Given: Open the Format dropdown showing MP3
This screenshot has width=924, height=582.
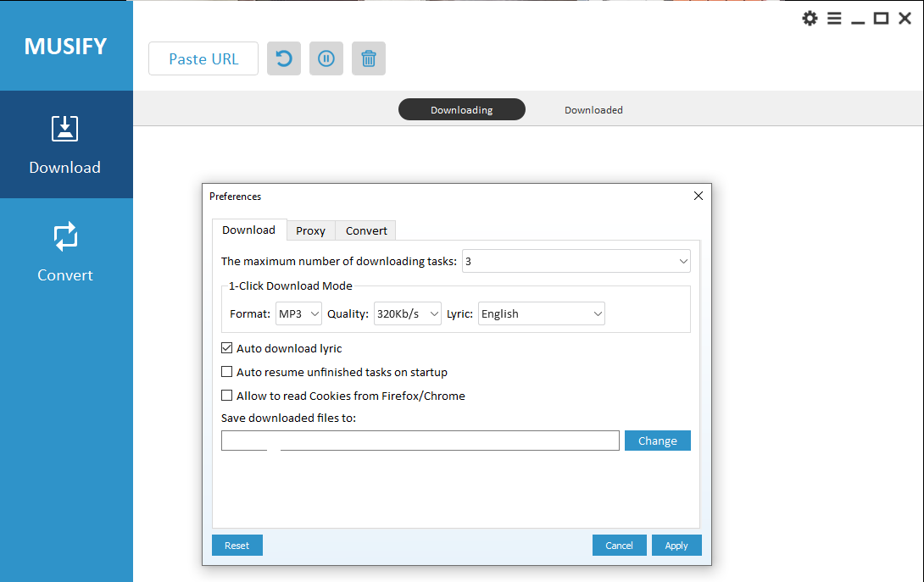Looking at the screenshot, I should point(298,314).
